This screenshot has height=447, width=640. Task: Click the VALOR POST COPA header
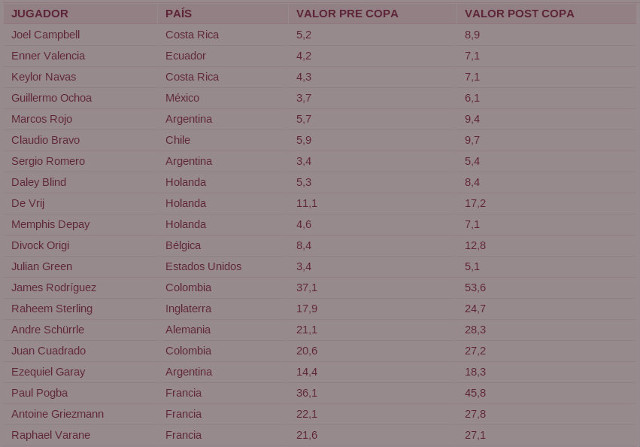coord(519,14)
